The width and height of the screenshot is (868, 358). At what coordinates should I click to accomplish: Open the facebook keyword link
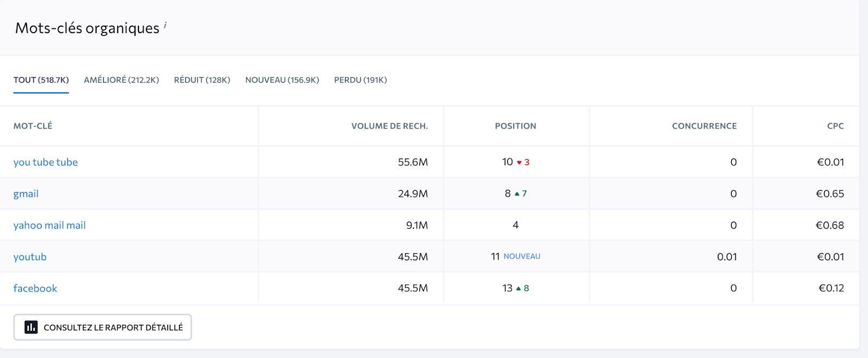35,288
